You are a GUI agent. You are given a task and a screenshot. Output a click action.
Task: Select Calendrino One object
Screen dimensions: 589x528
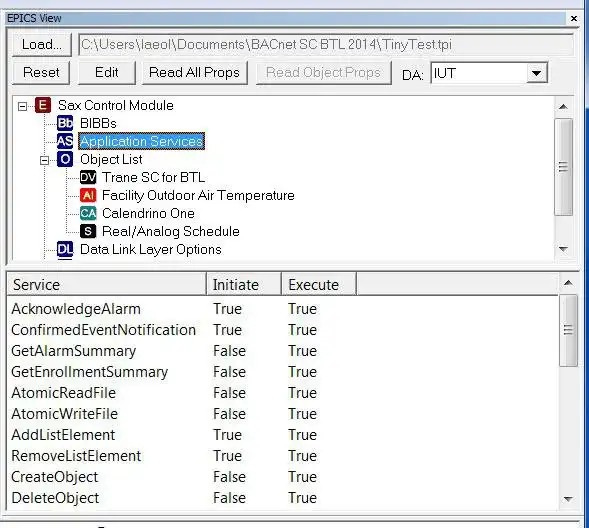click(x=148, y=213)
